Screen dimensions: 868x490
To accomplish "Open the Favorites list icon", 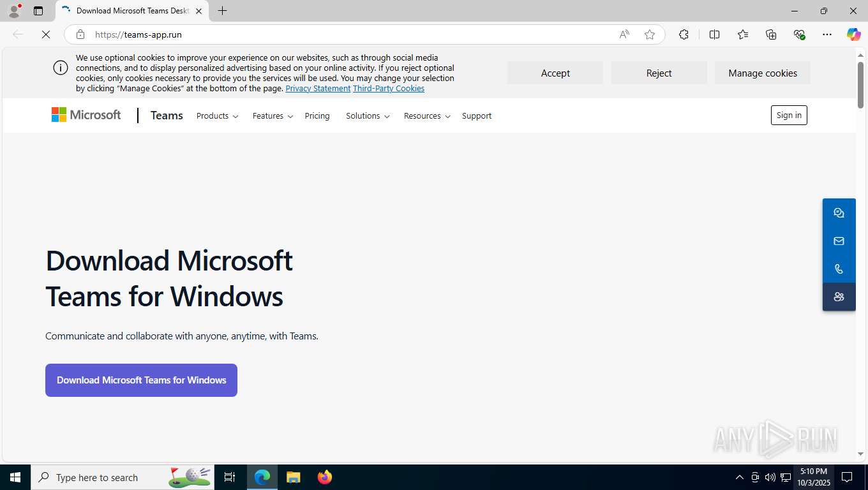I will point(743,34).
